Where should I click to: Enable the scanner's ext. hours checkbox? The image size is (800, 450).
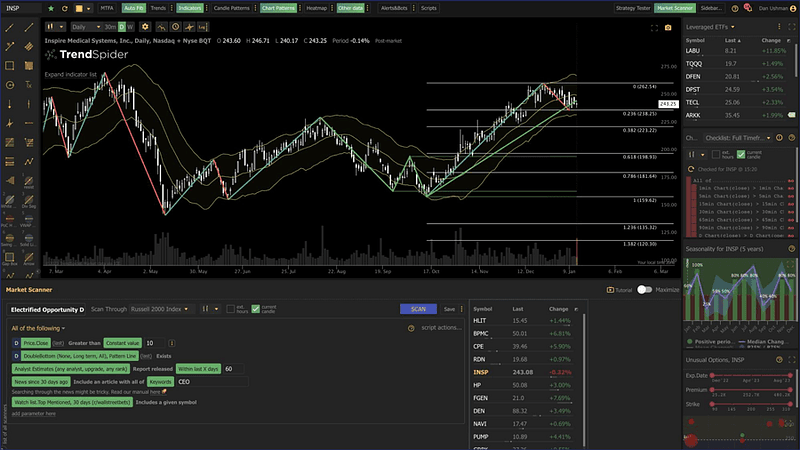[x=231, y=309]
